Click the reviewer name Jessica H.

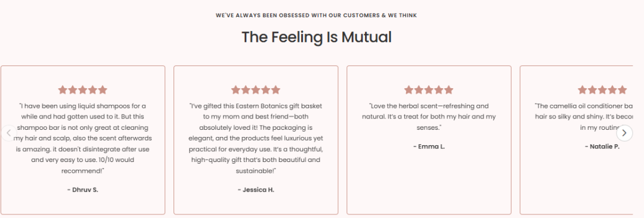point(256,189)
